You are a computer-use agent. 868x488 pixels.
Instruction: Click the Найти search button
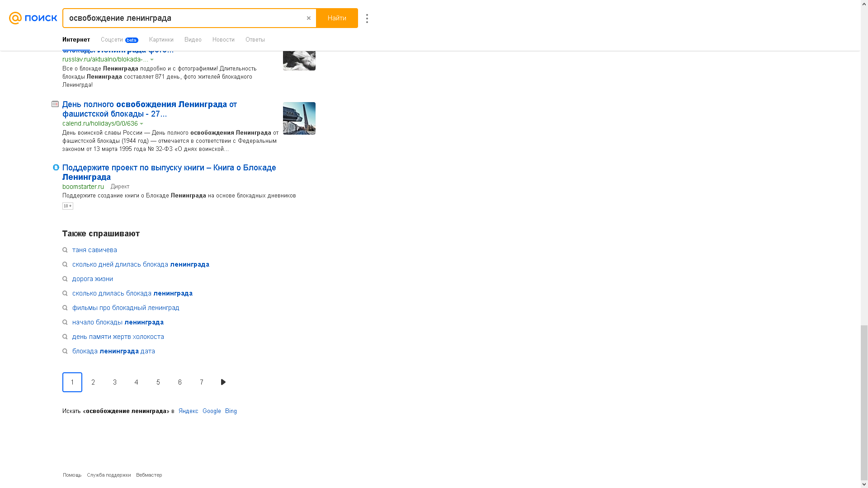(337, 18)
